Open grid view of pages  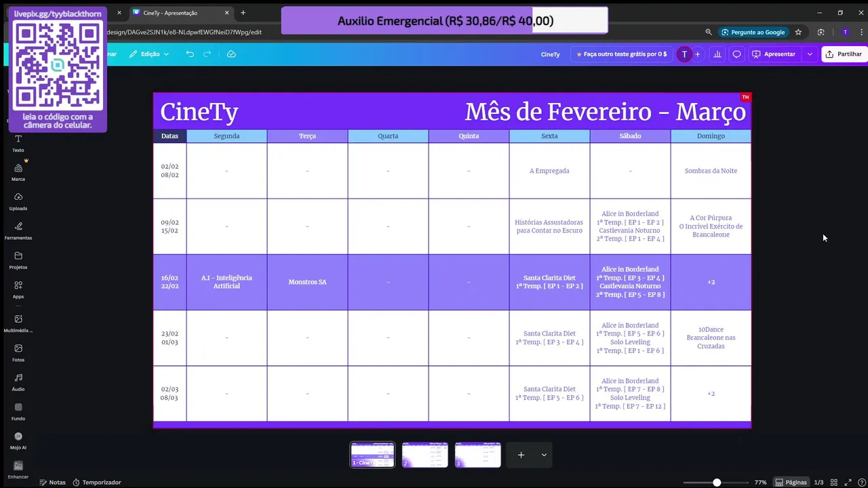835,483
